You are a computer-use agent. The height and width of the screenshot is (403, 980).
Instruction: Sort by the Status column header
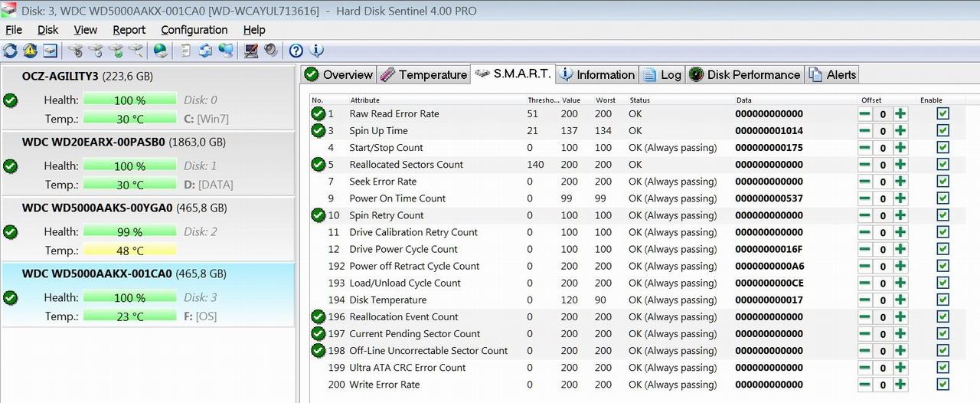pos(639,100)
